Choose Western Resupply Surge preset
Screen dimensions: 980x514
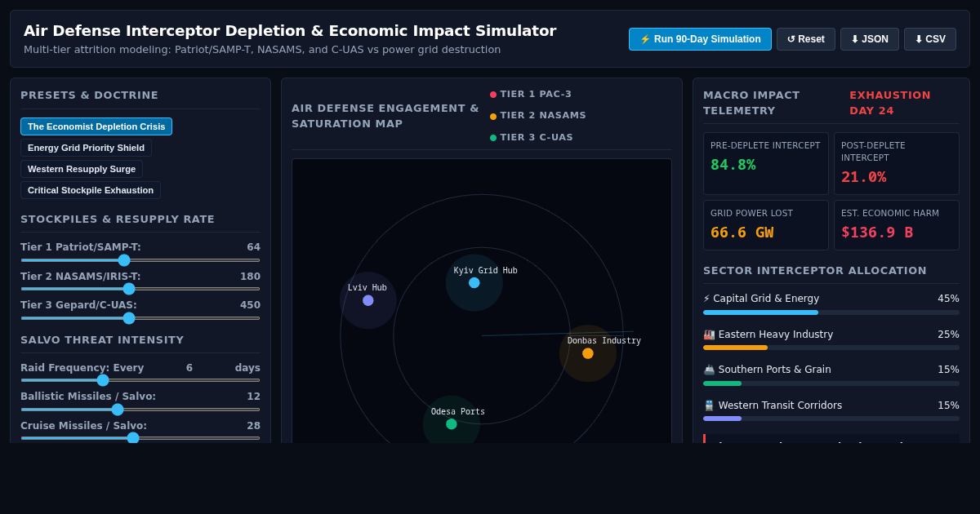82,169
